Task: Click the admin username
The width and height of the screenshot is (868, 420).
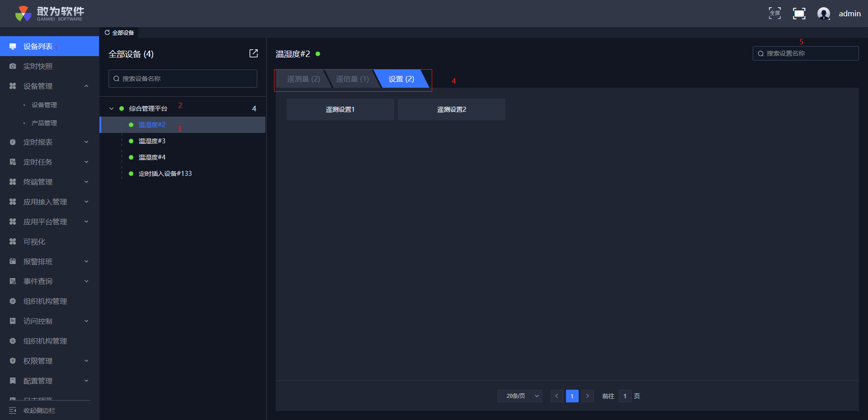Action: [850, 14]
